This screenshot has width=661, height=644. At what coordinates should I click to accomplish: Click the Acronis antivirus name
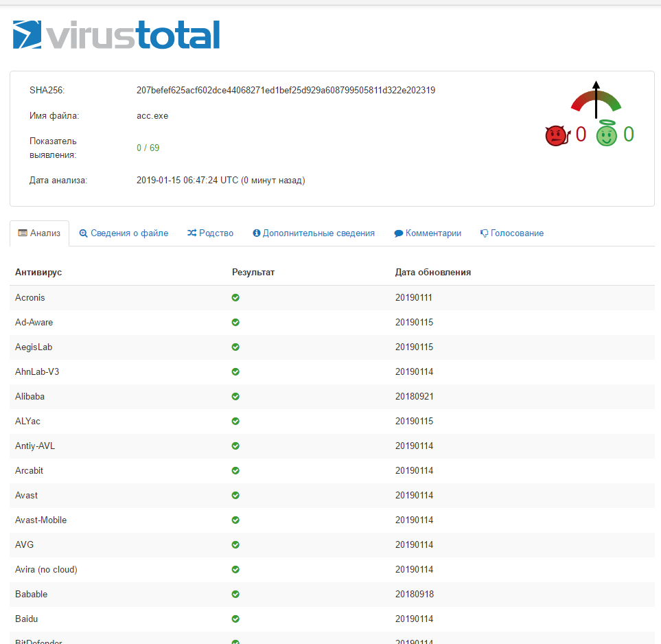pos(30,298)
